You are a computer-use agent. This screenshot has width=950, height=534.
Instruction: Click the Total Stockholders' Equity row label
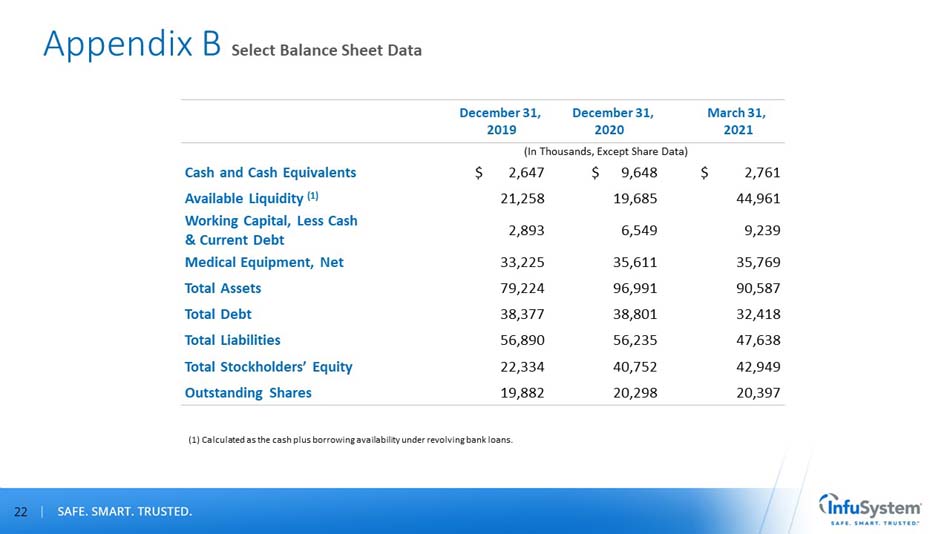(268, 366)
